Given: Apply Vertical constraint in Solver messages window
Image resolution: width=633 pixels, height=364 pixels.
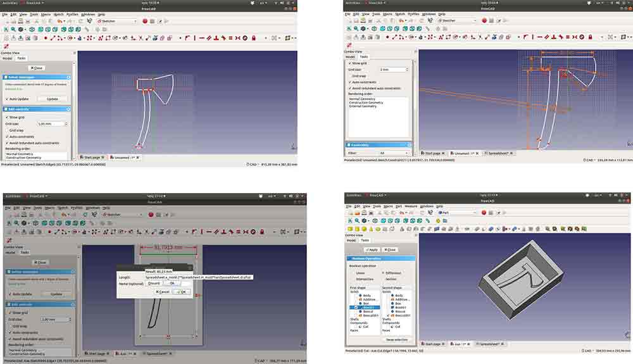Looking at the screenshot, I should [194, 38].
